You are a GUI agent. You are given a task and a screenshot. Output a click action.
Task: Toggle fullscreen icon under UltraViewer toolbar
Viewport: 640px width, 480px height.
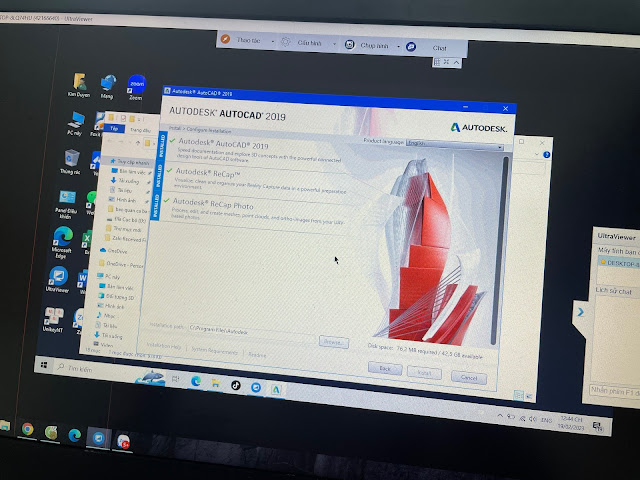[447, 62]
